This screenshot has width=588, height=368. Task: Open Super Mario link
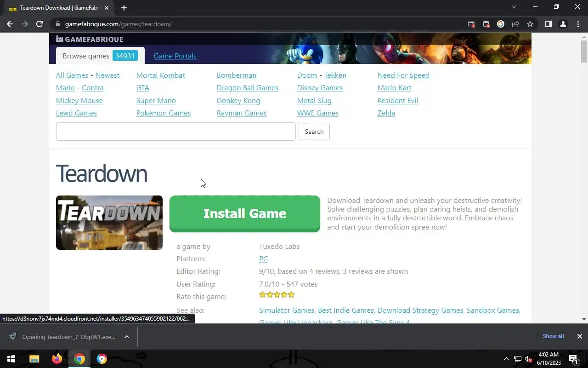click(x=156, y=101)
